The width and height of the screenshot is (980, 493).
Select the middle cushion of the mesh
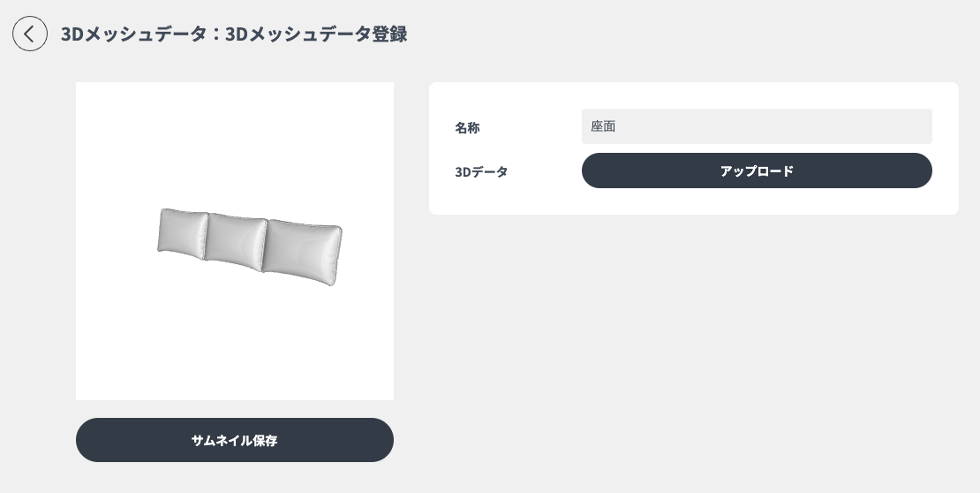pyautogui.click(x=236, y=241)
